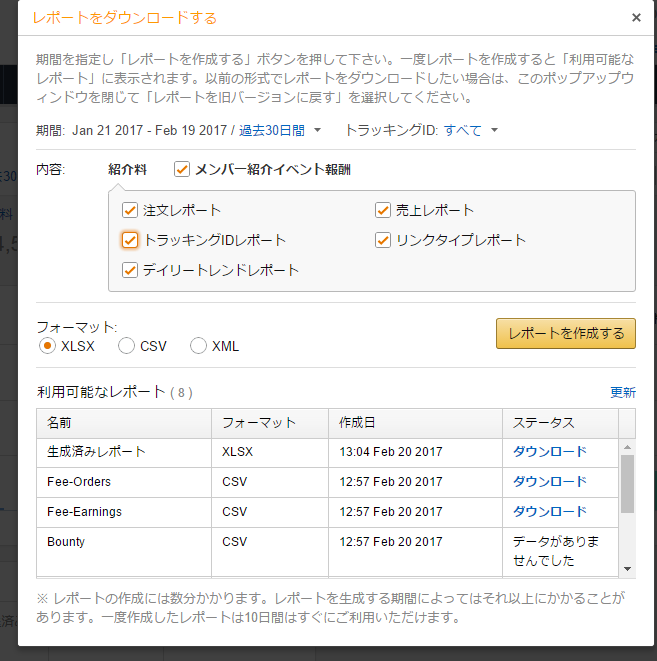657x661 pixels.
Task: Click the 13:04 Feb 20 2017 date cell
Action: [415, 452]
